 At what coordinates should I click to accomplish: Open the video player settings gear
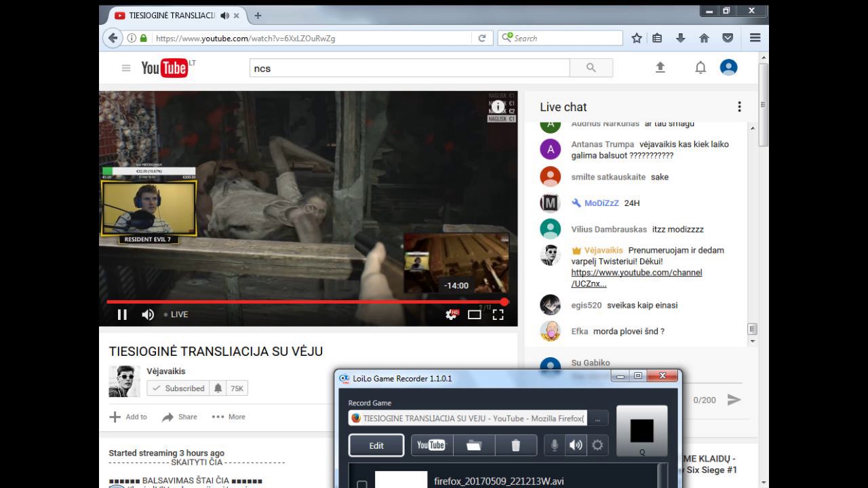pos(452,314)
